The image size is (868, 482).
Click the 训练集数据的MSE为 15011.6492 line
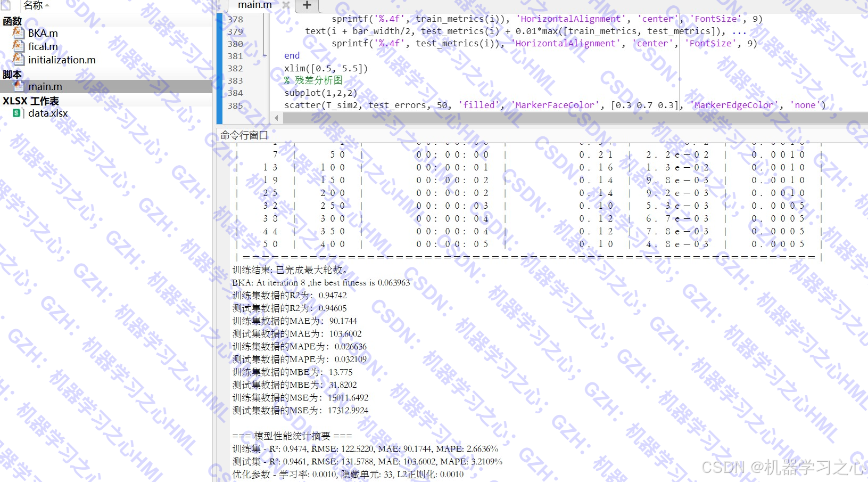coord(300,397)
